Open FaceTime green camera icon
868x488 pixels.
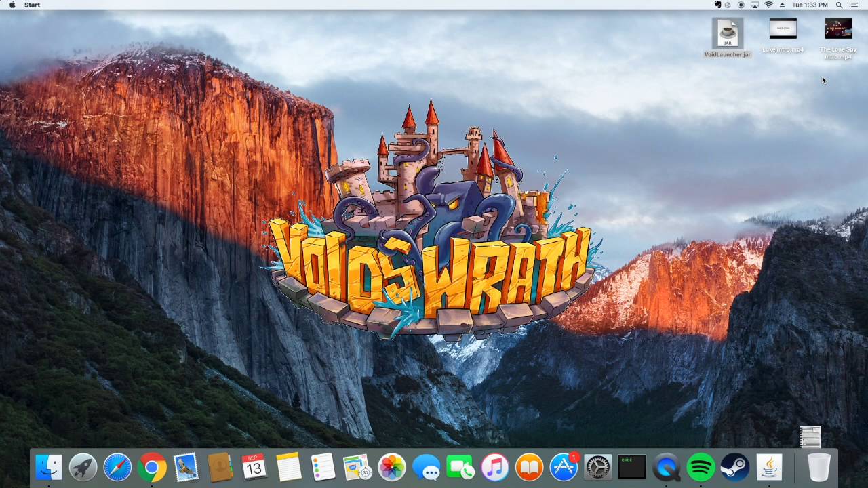pyautogui.click(x=460, y=468)
